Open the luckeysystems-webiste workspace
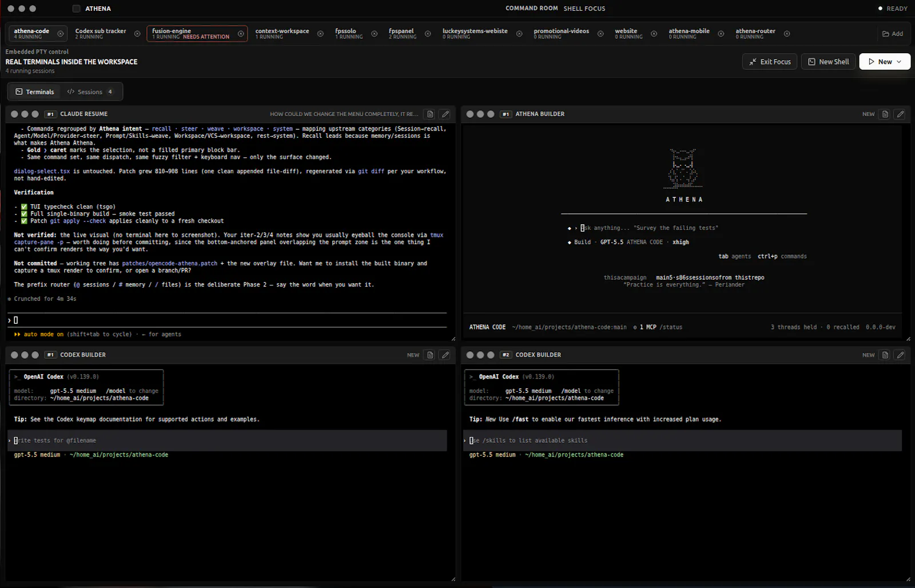Screen dimensions: 915x588 click(475, 34)
